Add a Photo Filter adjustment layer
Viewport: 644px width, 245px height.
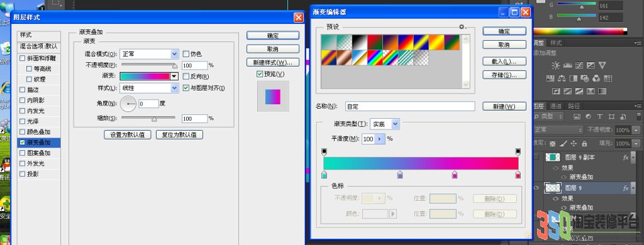585,78
